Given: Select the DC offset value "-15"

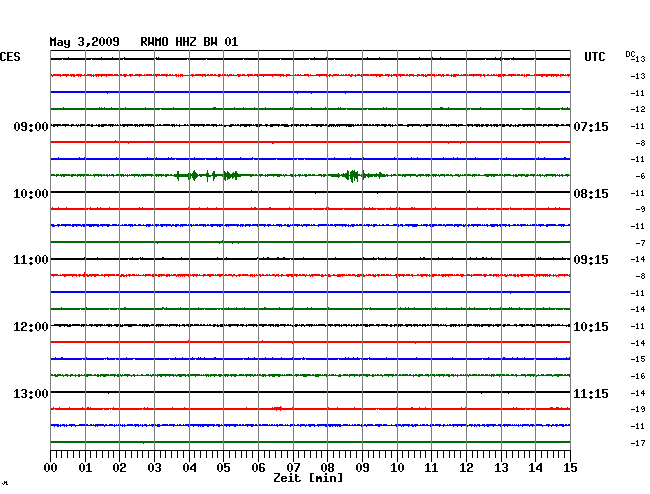Looking at the screenshot, I should click(638, 359).
